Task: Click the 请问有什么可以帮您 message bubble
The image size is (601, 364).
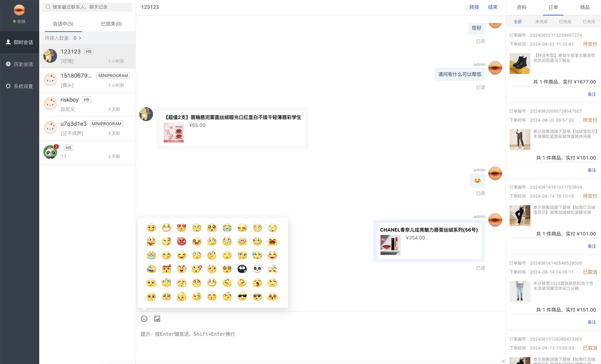Action: (x=460, y=74)
